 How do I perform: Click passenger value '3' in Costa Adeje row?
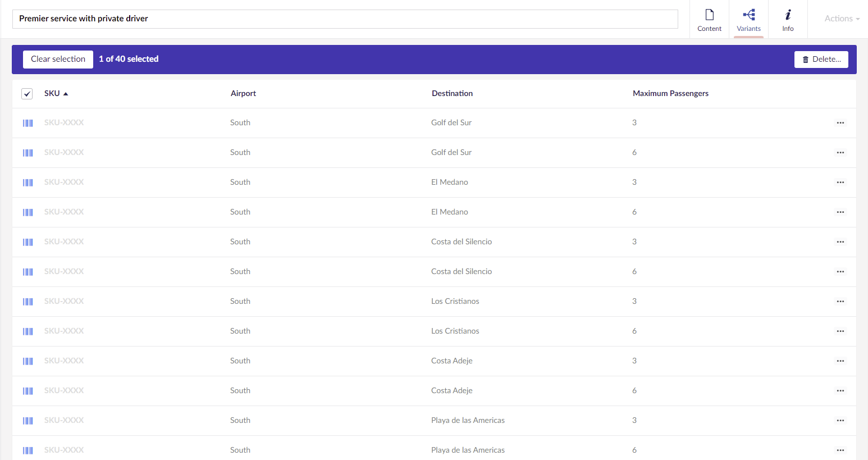pyautogui.click(x=634, y=361)
